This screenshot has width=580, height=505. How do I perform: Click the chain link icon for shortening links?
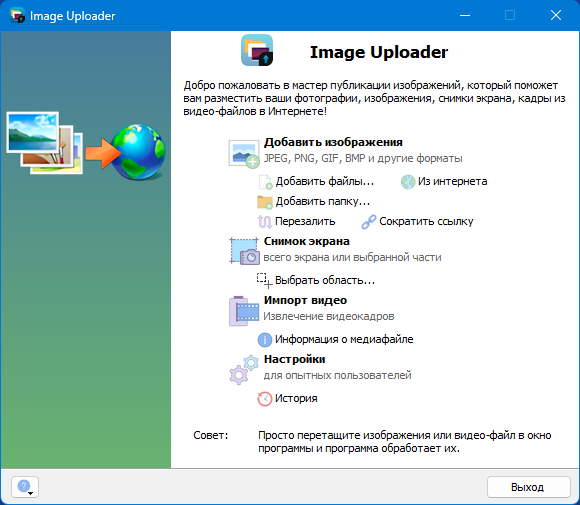click(x=369, y=222)
